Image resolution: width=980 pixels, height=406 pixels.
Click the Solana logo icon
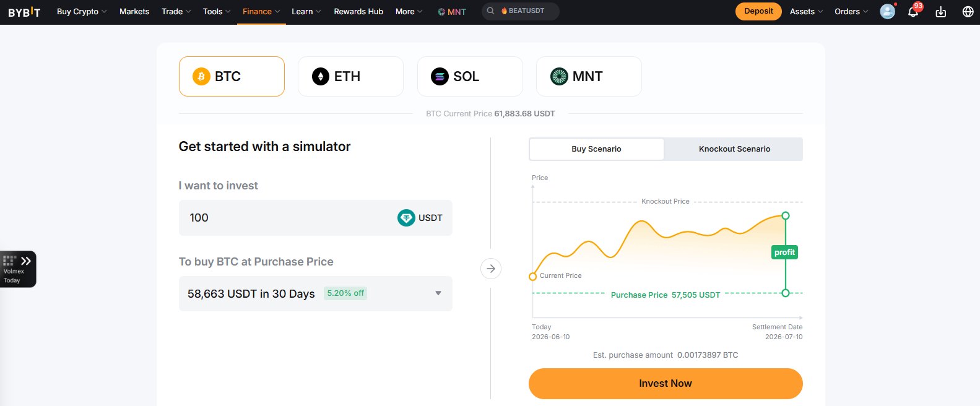(x=440, y=76)
